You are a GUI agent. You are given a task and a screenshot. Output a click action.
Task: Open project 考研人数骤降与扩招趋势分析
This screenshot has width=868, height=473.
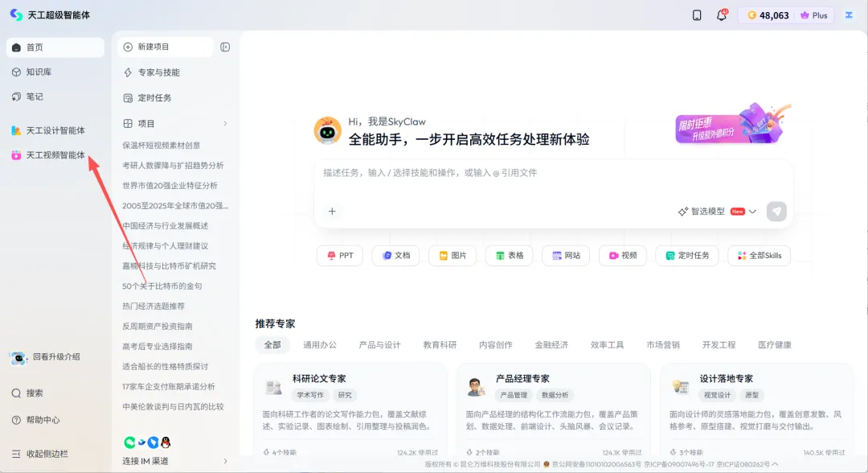[x=174, y=166]
